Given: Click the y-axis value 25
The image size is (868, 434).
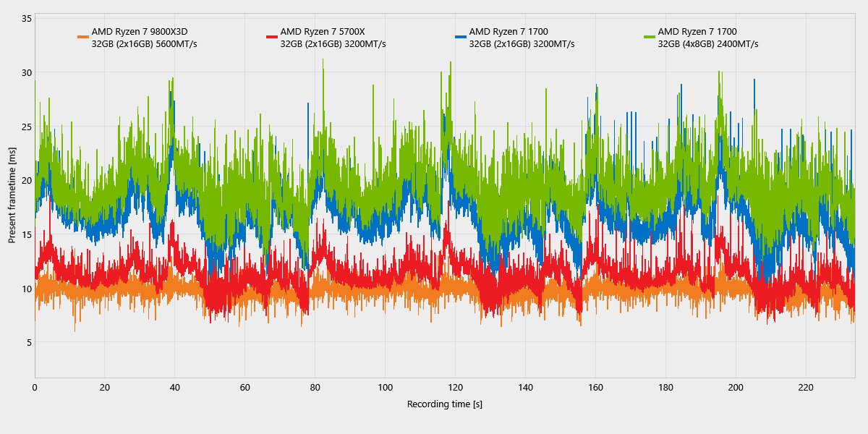Looking at the screenshot, I should [x=26, y=127].
